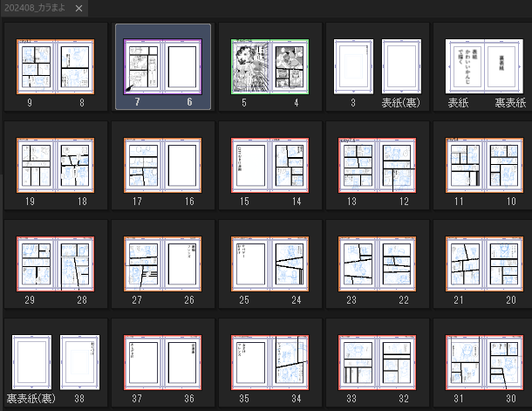The width and height of the screenshot is (532, 411).
Task: Open the 表紙 cover page thumbnail
Action: [465, 66]
